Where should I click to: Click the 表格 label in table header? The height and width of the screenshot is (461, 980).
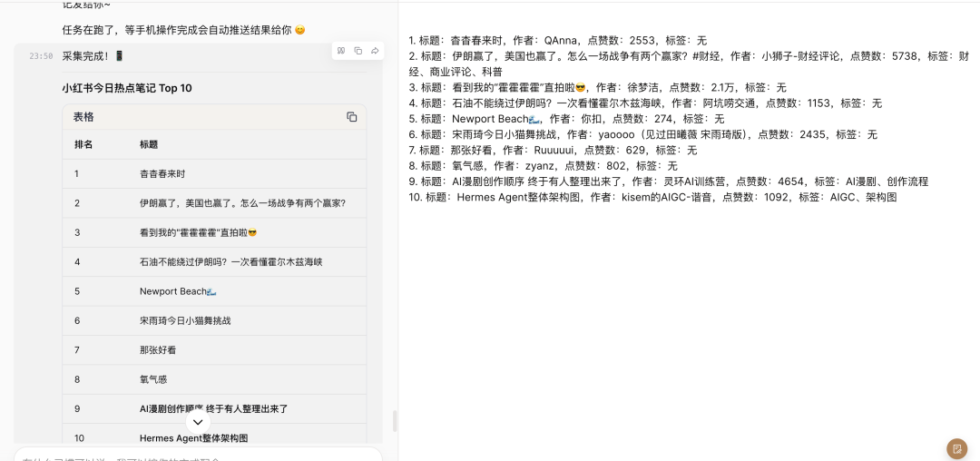pyautogui.click(x=83, y=117)
